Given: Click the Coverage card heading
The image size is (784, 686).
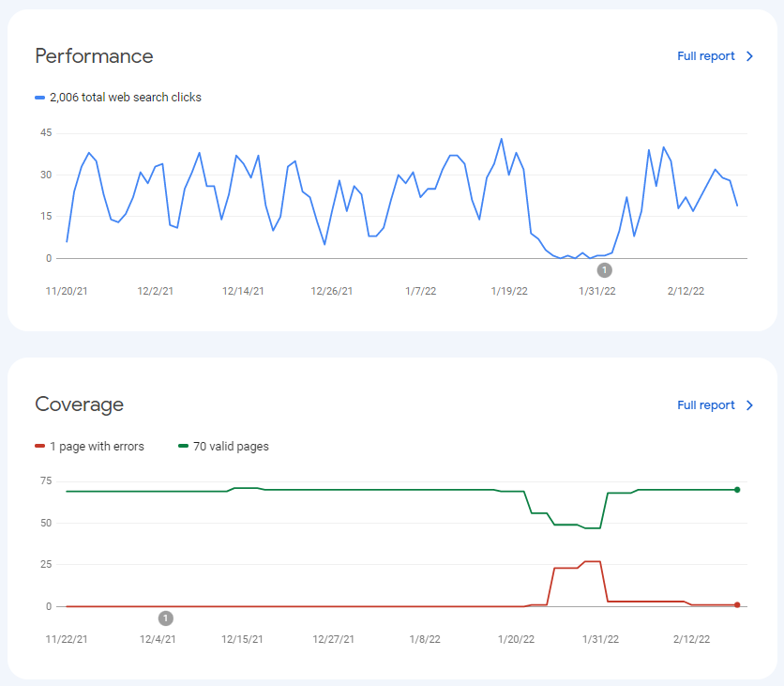Looking at the screenshot, I should pos(80,405).
